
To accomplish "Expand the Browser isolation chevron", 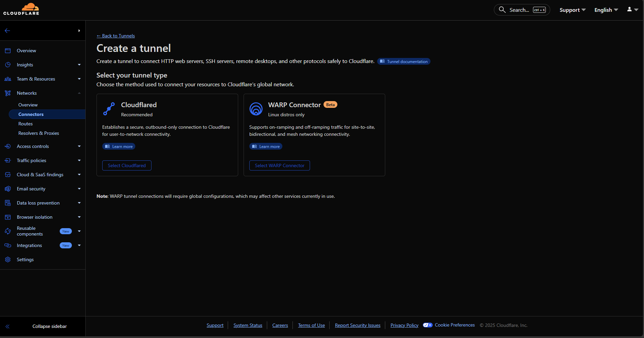I will pos(79,217).
